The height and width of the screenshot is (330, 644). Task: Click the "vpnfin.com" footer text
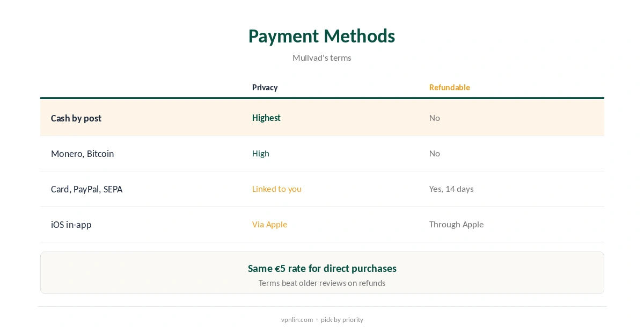[x=297, y=319]
